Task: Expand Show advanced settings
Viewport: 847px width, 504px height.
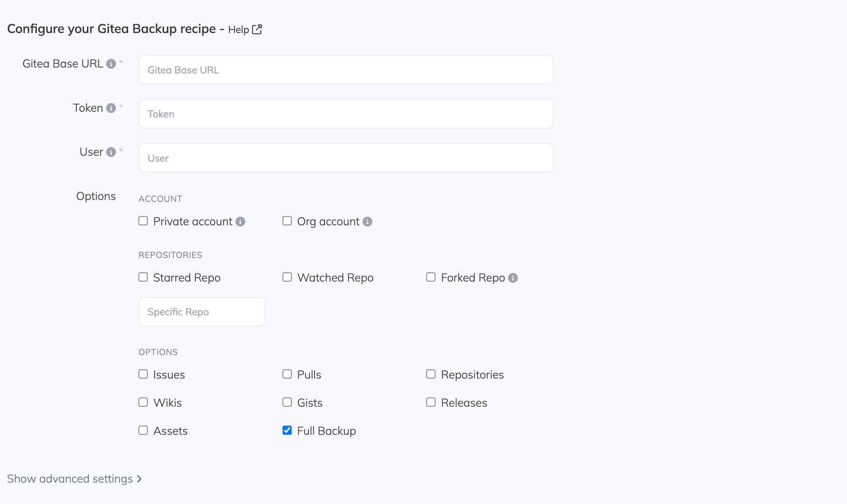Action: [74, 479]
